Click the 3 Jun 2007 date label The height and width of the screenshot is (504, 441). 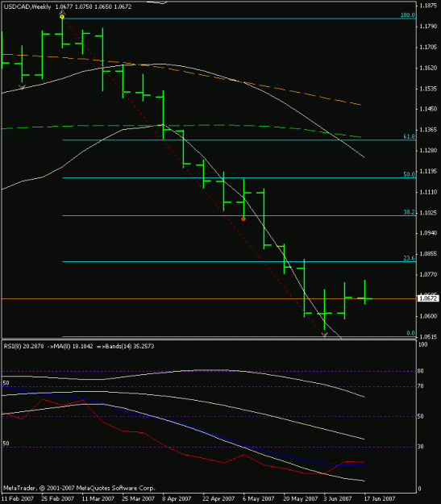pos(338,498)
